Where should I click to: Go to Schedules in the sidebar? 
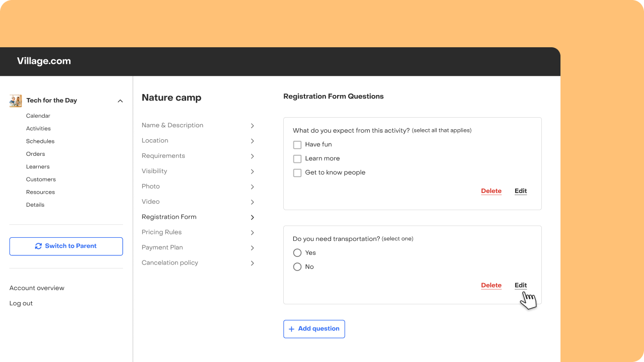point(40,141)
